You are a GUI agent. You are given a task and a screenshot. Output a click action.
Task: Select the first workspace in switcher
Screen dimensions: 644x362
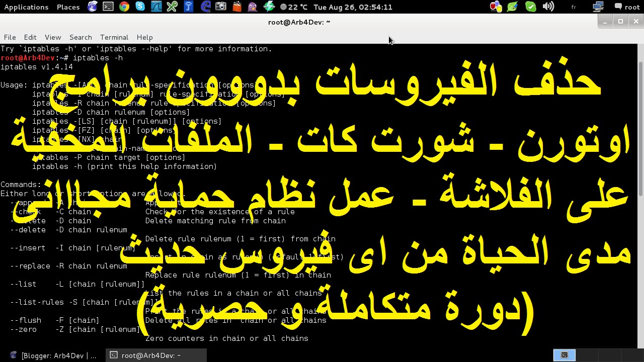[565, 355]
